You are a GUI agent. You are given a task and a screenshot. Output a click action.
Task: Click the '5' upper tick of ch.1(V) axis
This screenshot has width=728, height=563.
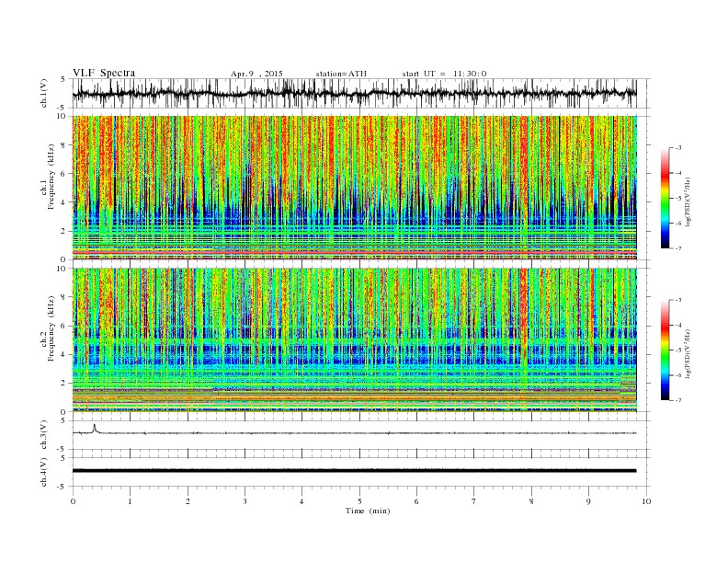63,79
